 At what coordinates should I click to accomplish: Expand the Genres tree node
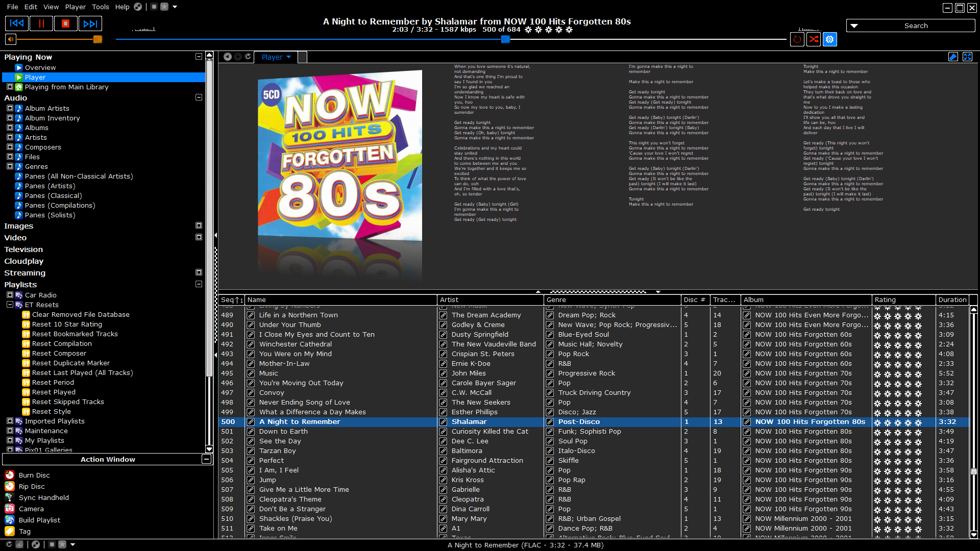[10, 166]
